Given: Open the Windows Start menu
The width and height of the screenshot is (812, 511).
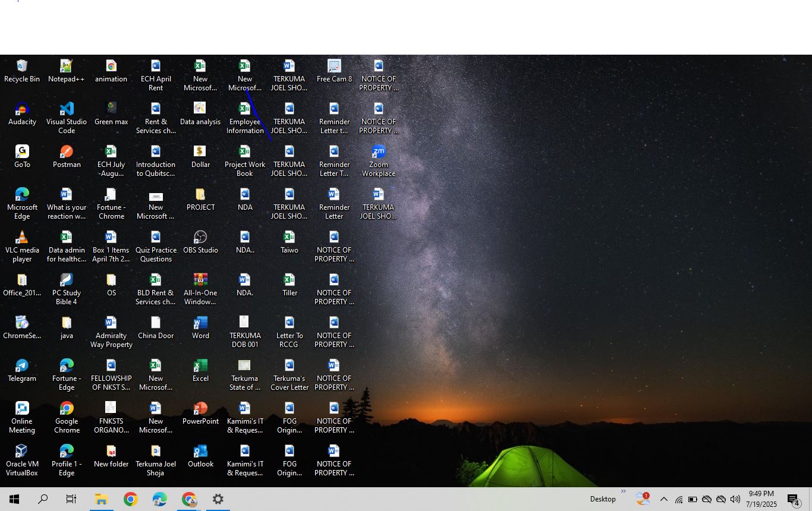Looking at the screenshot, I should click(x=14, y=499).
